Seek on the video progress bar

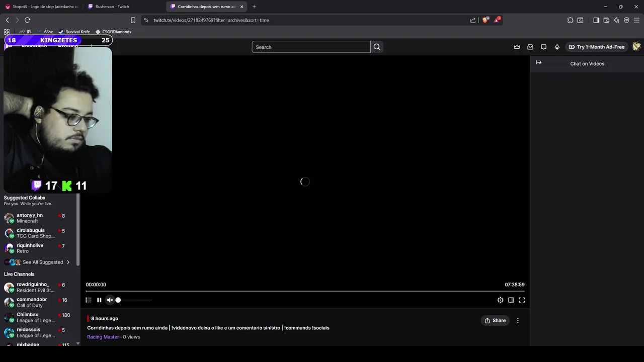coord(305,291)
